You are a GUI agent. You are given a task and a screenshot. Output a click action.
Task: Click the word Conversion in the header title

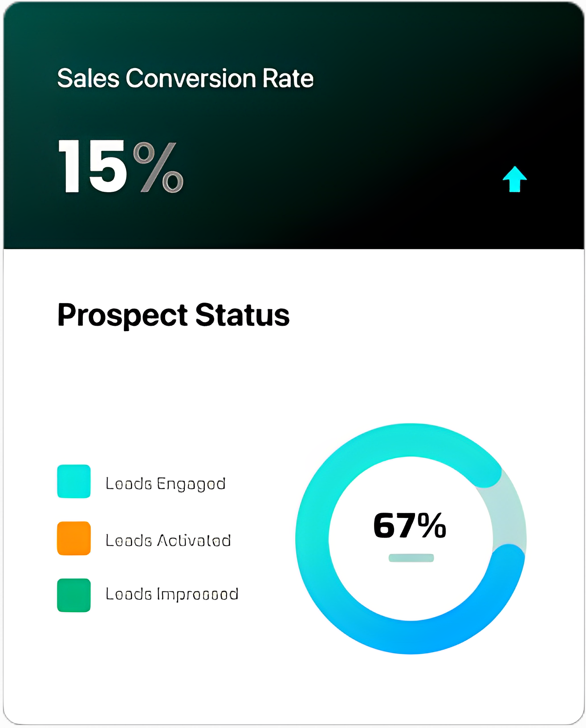coord(191,78)
